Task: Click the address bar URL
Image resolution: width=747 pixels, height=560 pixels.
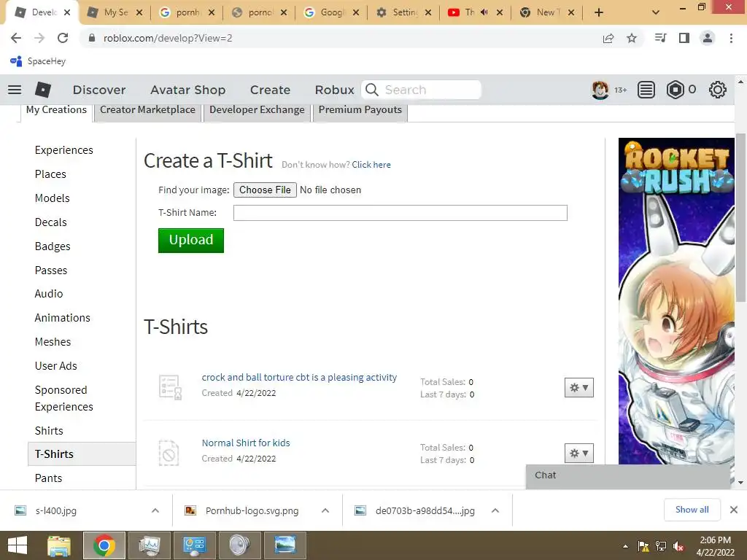Action: click(x=168, y=38)
